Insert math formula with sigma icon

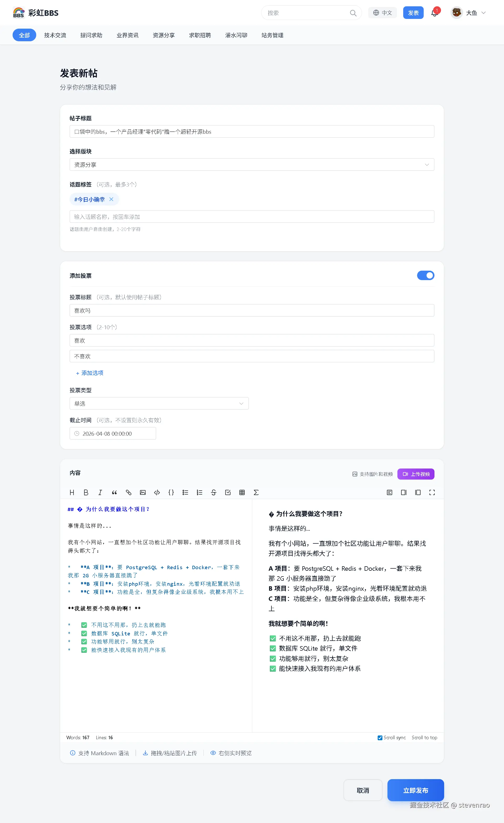coord(256,492)
